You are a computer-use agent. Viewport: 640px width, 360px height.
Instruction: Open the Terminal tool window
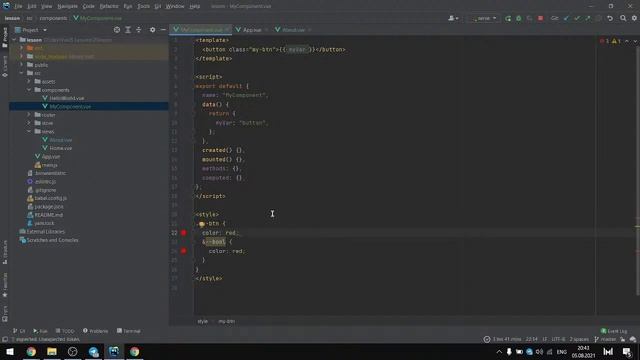[x=129, y=331]
